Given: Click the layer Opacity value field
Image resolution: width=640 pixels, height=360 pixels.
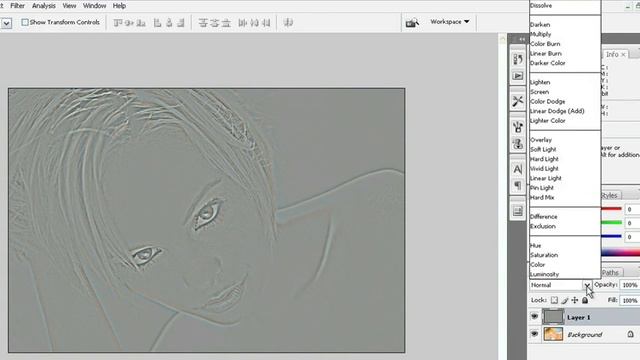Looking at the screenshot, I should click(x=630, y=285).
